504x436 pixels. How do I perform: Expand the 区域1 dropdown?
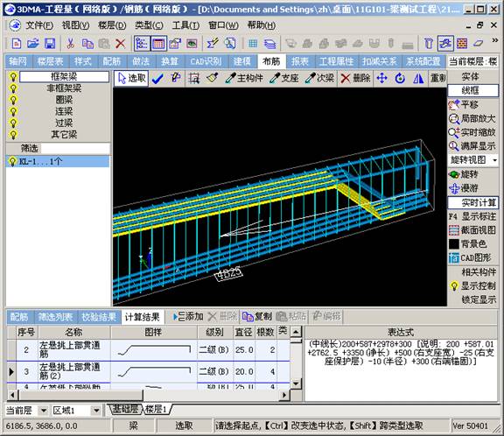(x=95, y=411)
